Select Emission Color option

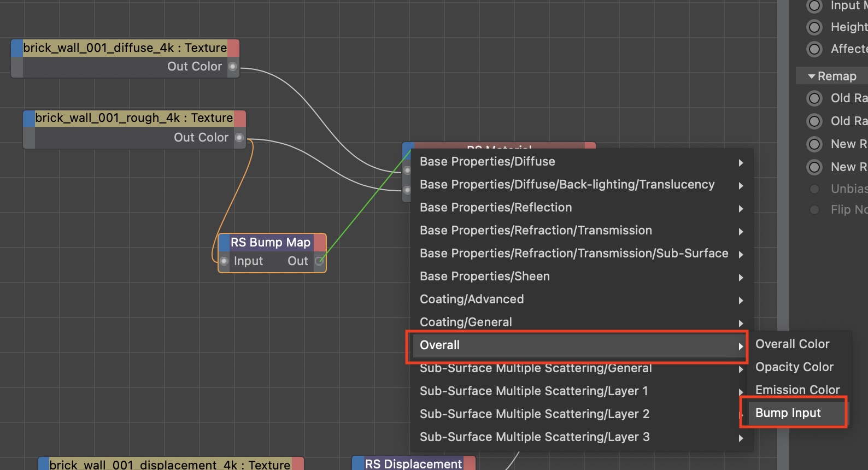tap(797, 390)
